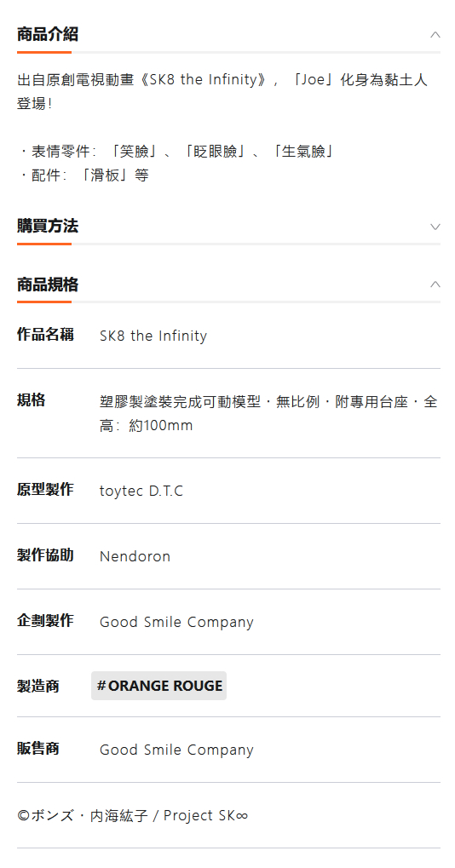Click the product intro paragraph mentioning Joe

click(x=222, y=91)
